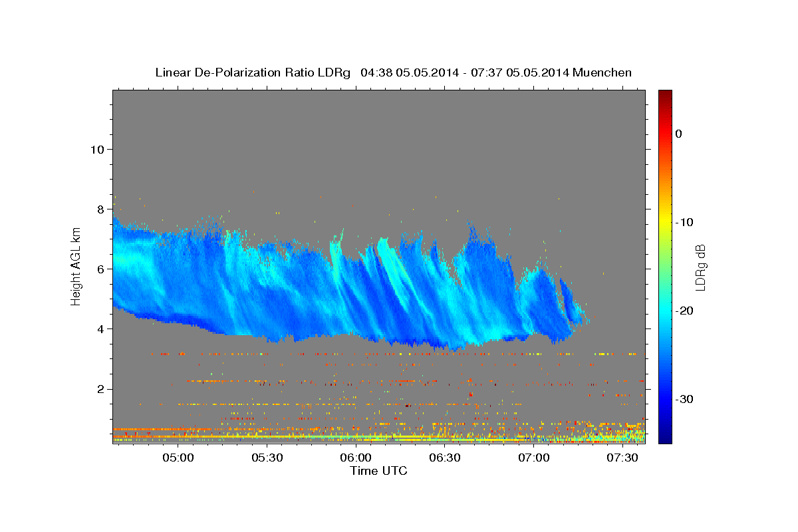Viewport: 798px width, 532px height.
Task: Click the 'Time UTC' x-axis label
Action: click(x=378, y=471)
